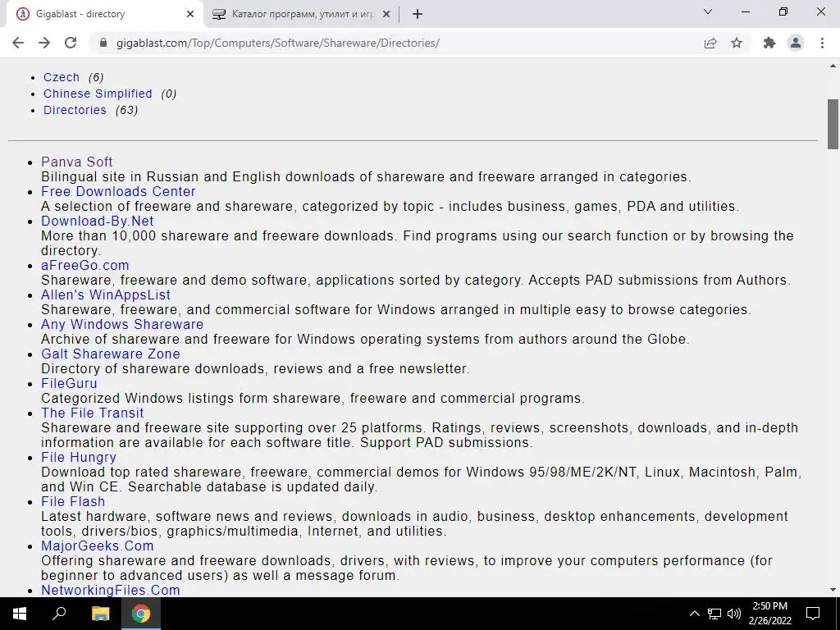This screenshot has height=630, width=840.
Task: Open the Download-By.Net link
Action: [x=98, y=221]
